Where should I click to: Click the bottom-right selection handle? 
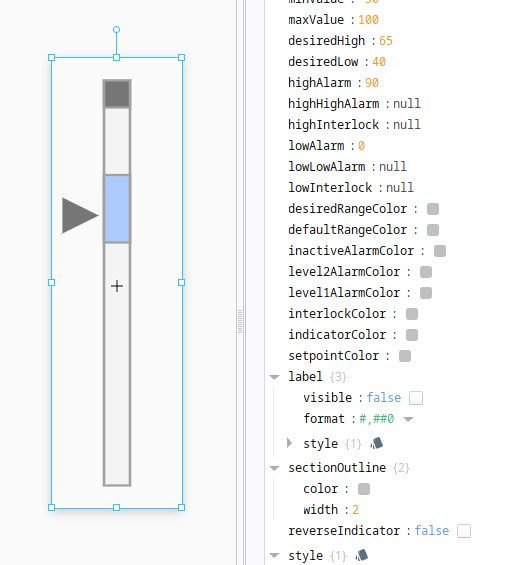(x=182, y=507)
